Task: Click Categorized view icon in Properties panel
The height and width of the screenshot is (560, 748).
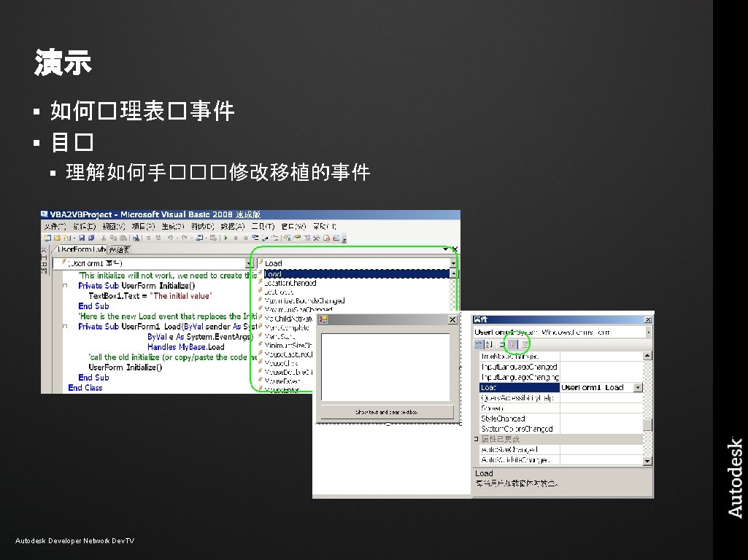Action: [479, 344]
